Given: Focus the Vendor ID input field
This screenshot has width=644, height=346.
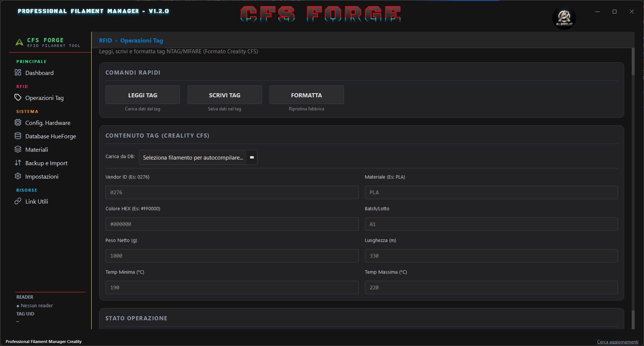Looking at the screenshot, I should coord(232,192).
